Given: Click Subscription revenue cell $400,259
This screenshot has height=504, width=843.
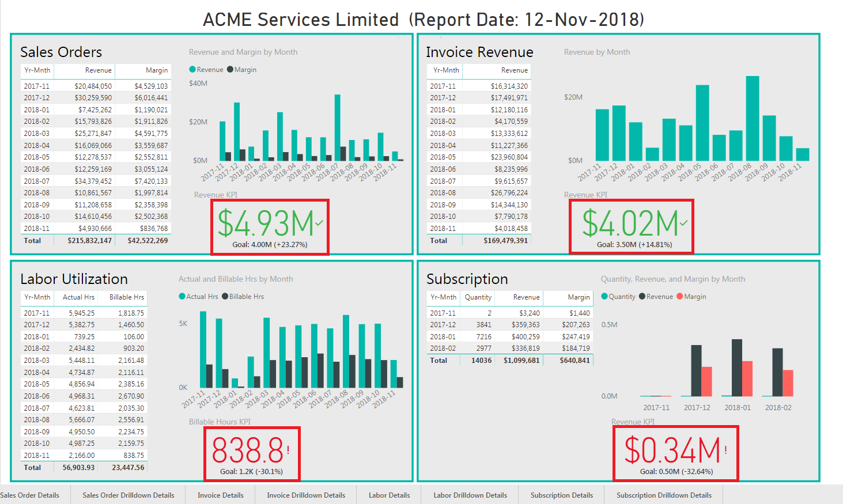Looking at the screenshot, I should 526,337.
